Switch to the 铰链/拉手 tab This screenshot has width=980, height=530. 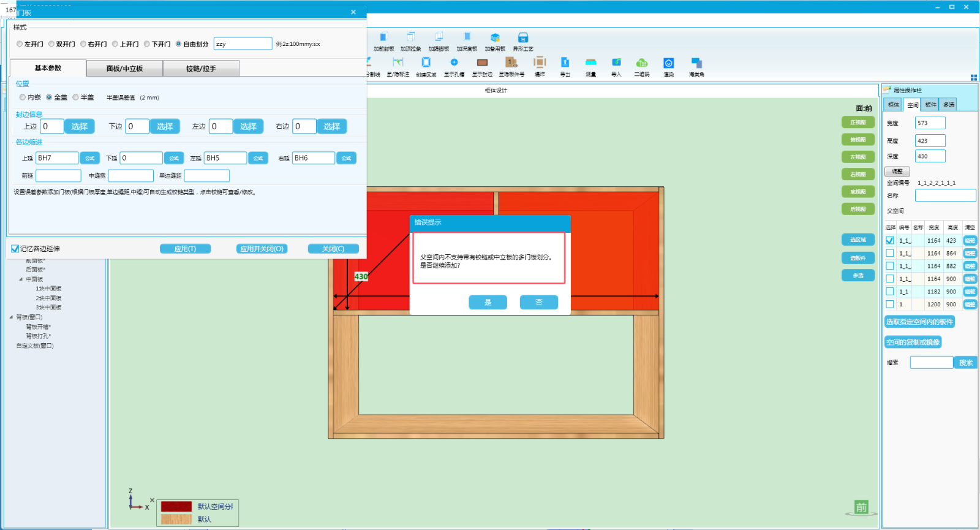[201, 69]
